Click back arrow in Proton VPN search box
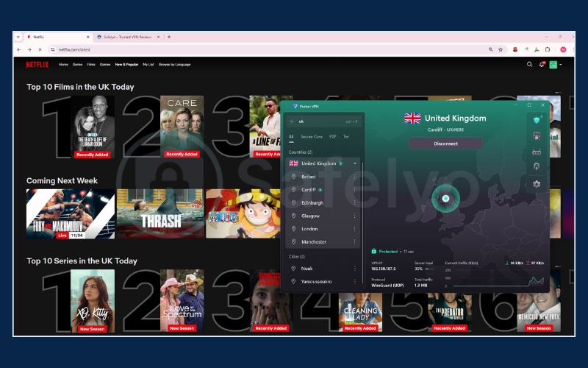Viewport: 588px width, 368px height. point(292,121)
